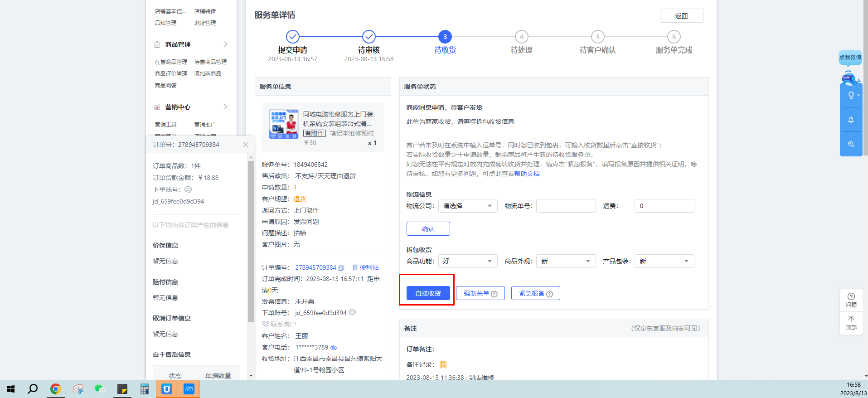Open 营销工具 in the sidebar menu

[x=165, y=125]
